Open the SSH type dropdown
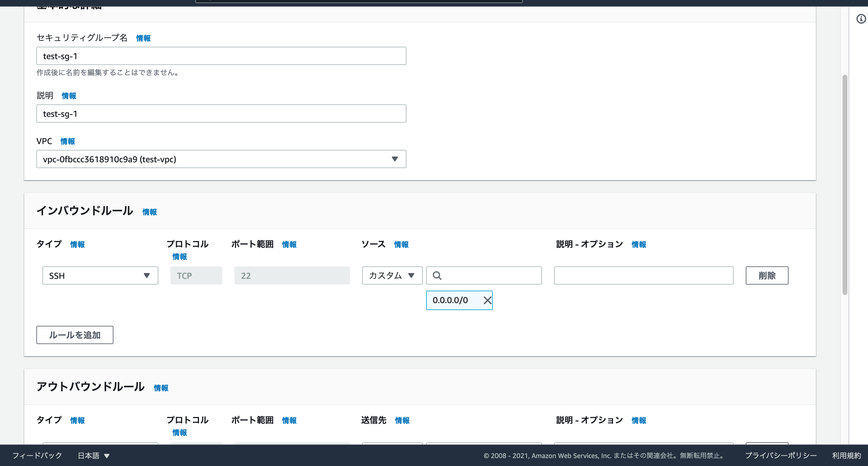The image size is (868, 466). pyautogui.click(x=100, y=275)
